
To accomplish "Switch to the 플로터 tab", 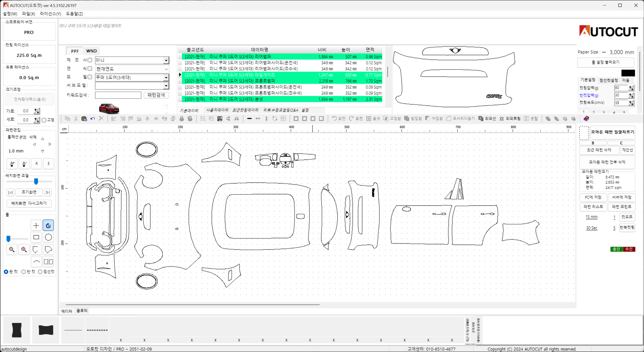I will click(x=82, y=311).
